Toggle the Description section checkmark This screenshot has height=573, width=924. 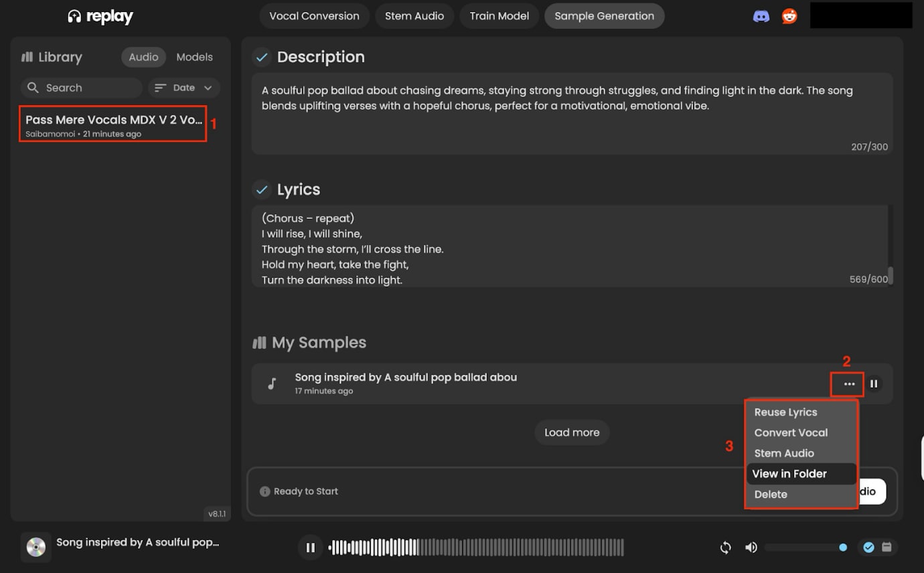coord(262,58)
